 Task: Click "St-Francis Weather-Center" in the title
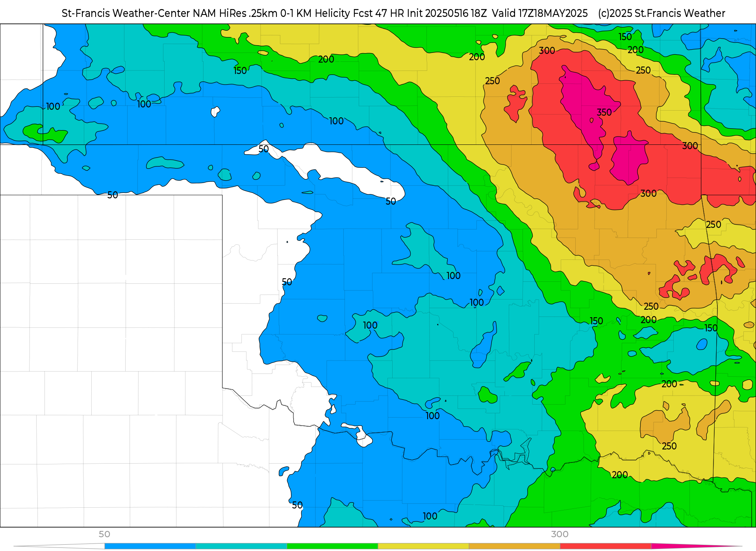tap(126, 13)
